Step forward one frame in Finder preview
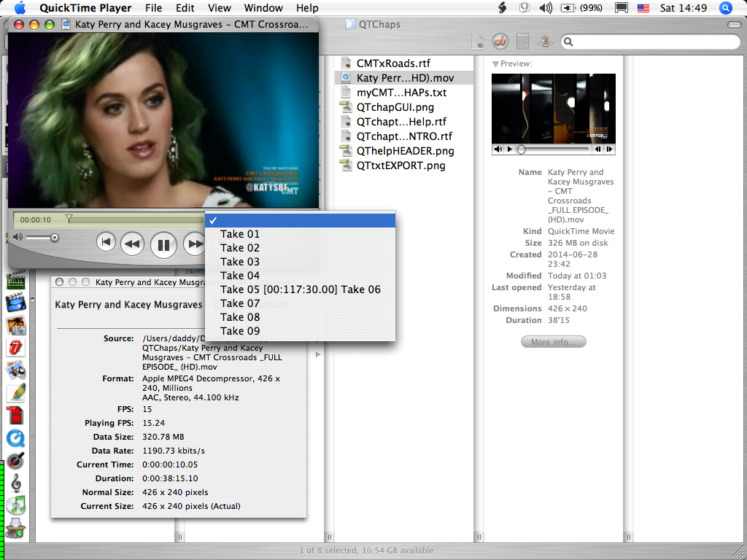The height and width of the screenshot is (560, 747). pyautogui.click(x=609, y=149)
